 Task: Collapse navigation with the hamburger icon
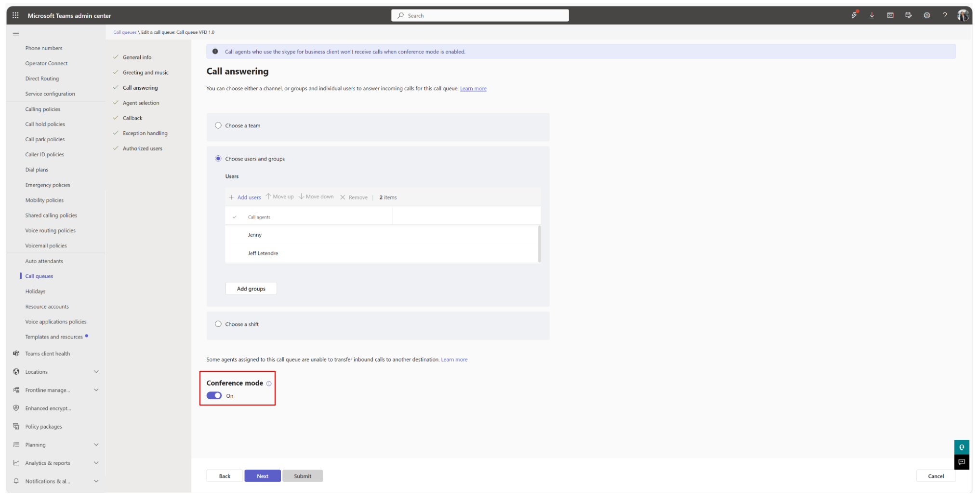coord(16,34)
